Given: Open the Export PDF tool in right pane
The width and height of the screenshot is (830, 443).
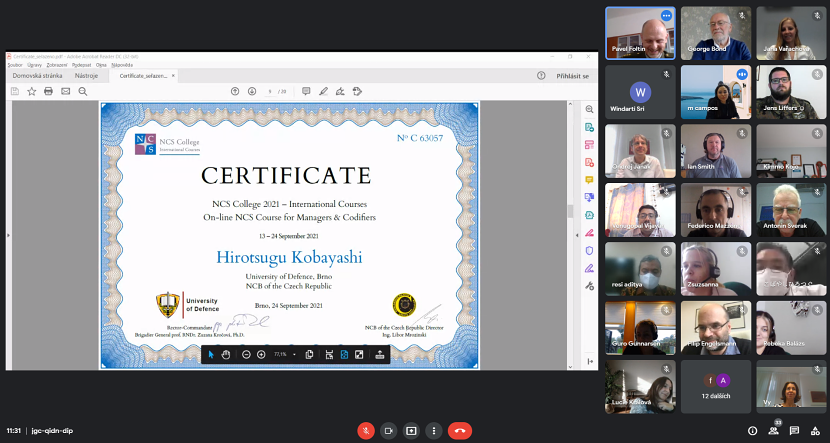Looking at the screenshot, I should [589, 127].
